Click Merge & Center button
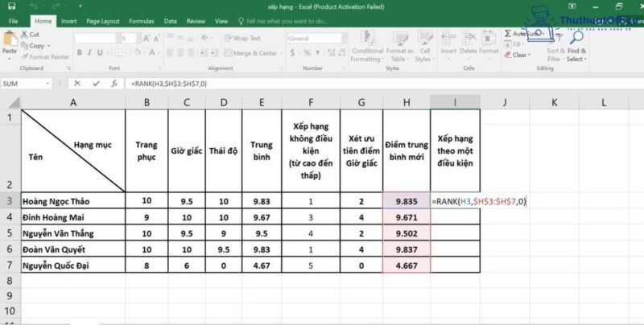644x325 pixels. tap(250, 53)
